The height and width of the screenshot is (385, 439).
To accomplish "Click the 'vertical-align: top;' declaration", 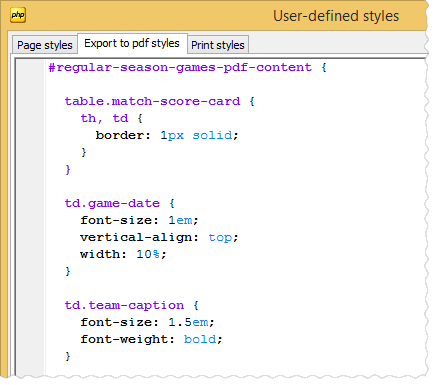I will tap(159, 237).
